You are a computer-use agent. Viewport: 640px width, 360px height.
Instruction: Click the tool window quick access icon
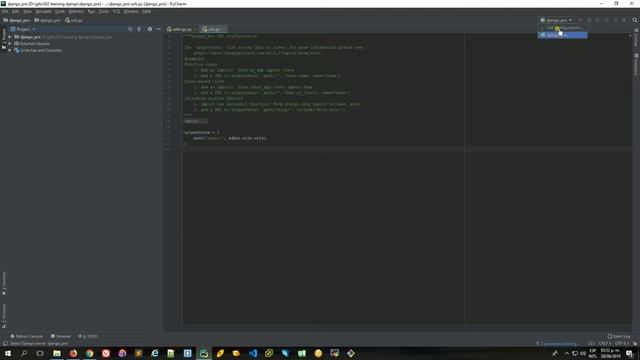pos(5,344)
